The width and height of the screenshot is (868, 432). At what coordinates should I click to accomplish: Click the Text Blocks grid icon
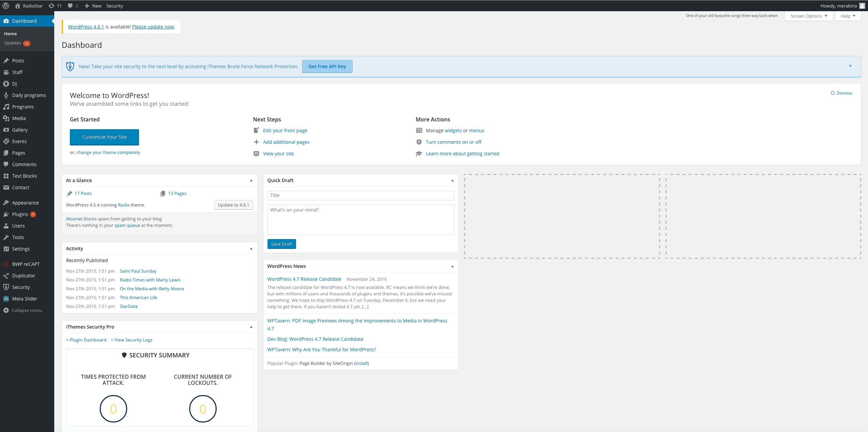(x=6, y=176)
